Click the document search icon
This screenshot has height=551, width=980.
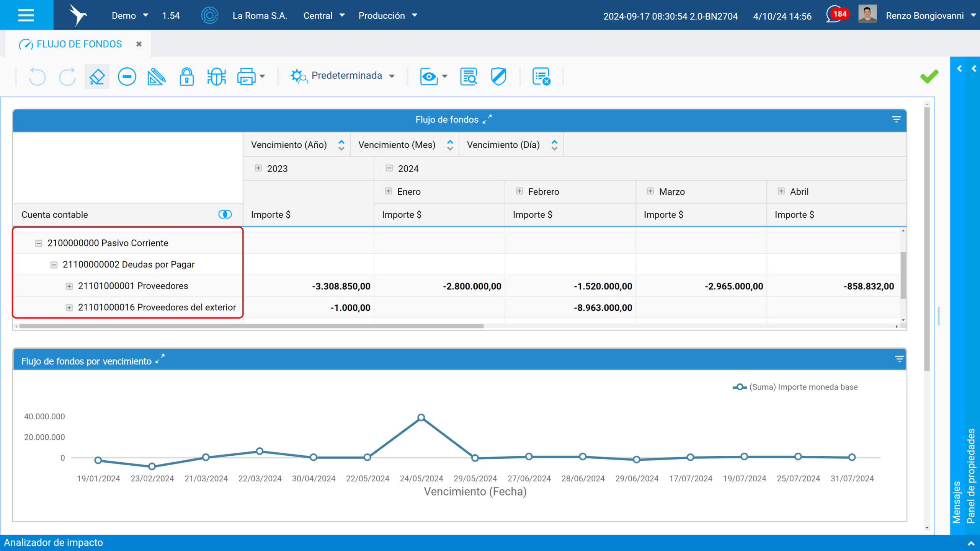[469, 77]
